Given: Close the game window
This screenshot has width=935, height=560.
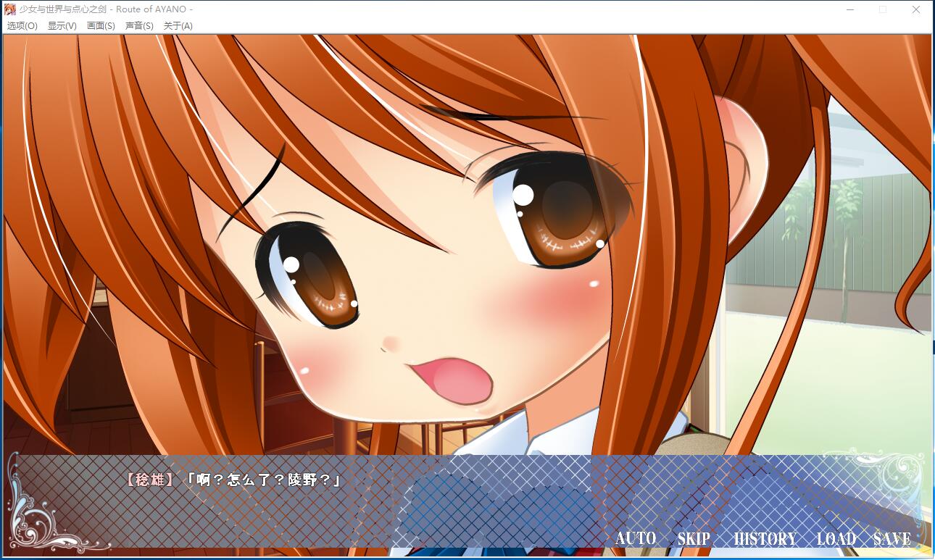Looking at the screenshot, I should coord(916,9).
